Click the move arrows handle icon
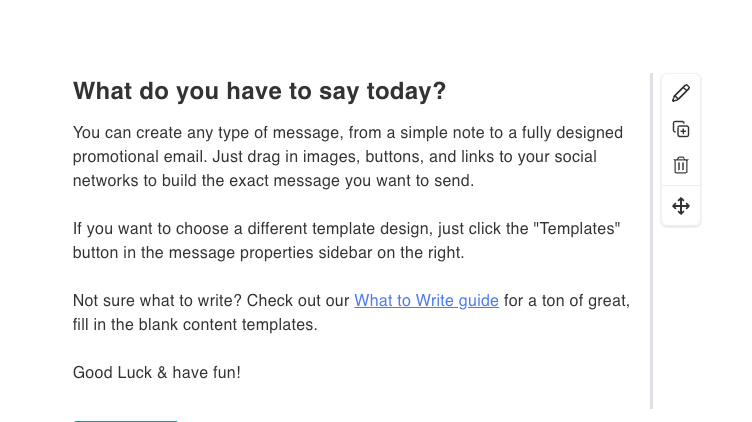752x422 pixels. (x=681, y=206)
